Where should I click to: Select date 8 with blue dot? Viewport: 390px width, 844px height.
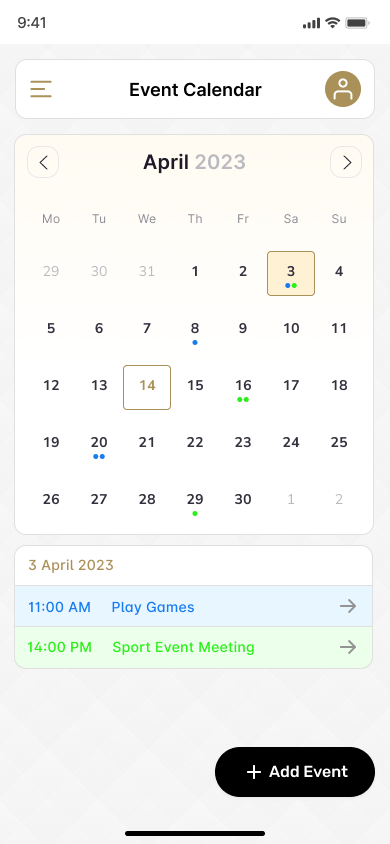coord(195,332)
